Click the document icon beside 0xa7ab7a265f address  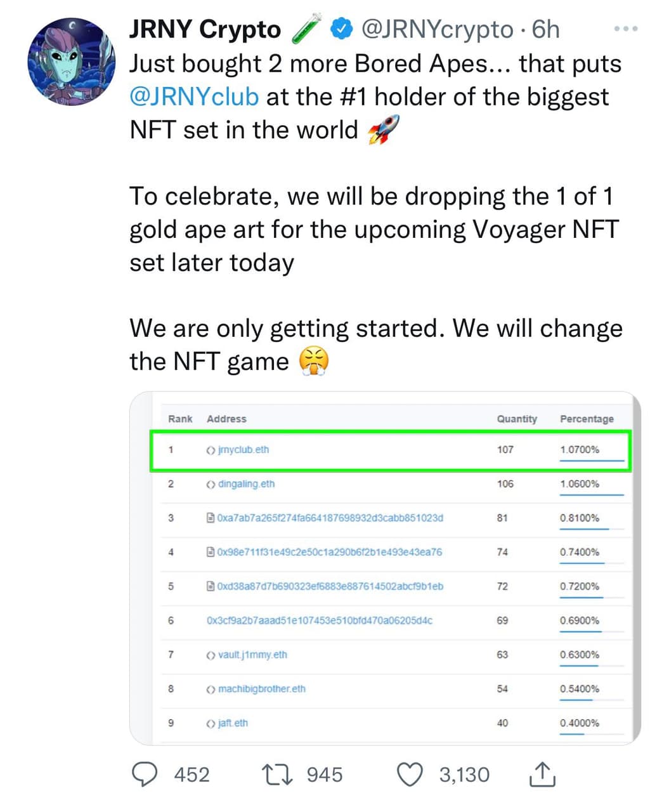pyautogui.click(x=212, y=518)
